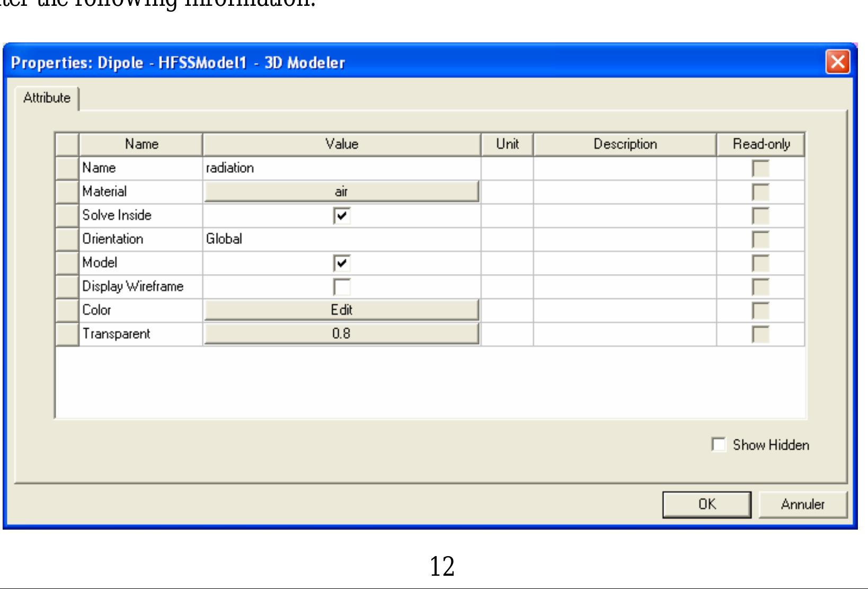Toggle the Model checkbox

[x=342, y=262]
